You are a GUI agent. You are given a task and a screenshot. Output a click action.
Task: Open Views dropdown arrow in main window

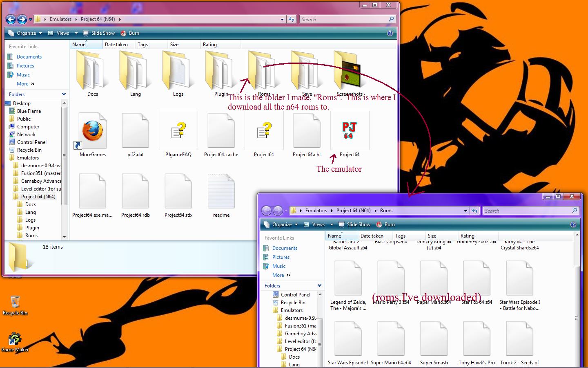[x=76, y=33]
